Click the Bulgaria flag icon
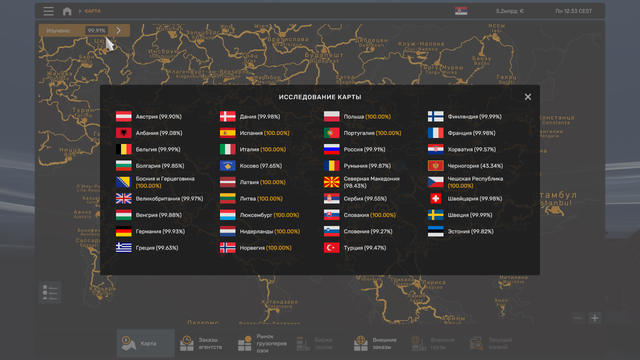 124,166
